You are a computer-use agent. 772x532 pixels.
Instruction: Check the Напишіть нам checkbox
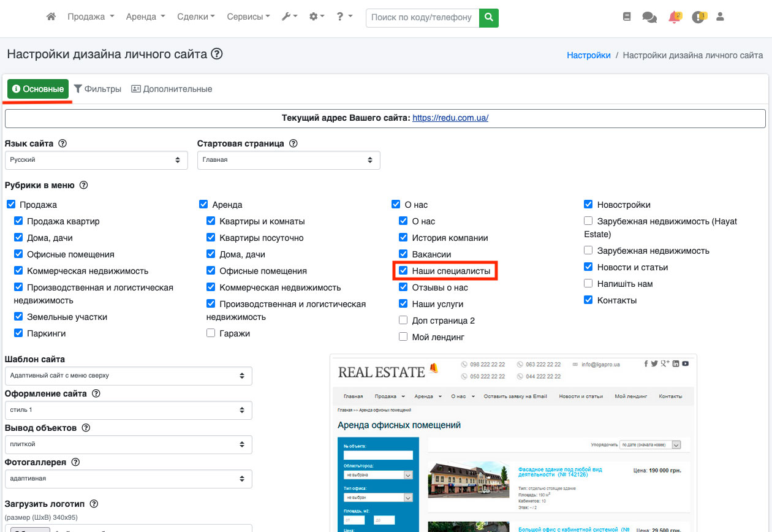coord(588,284)
